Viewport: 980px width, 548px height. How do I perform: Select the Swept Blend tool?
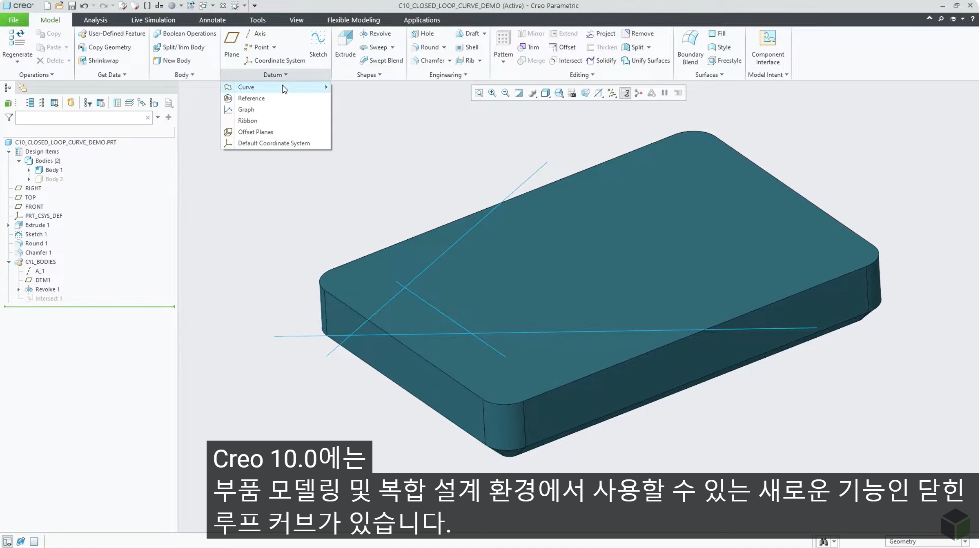click(x=381, y=60)
